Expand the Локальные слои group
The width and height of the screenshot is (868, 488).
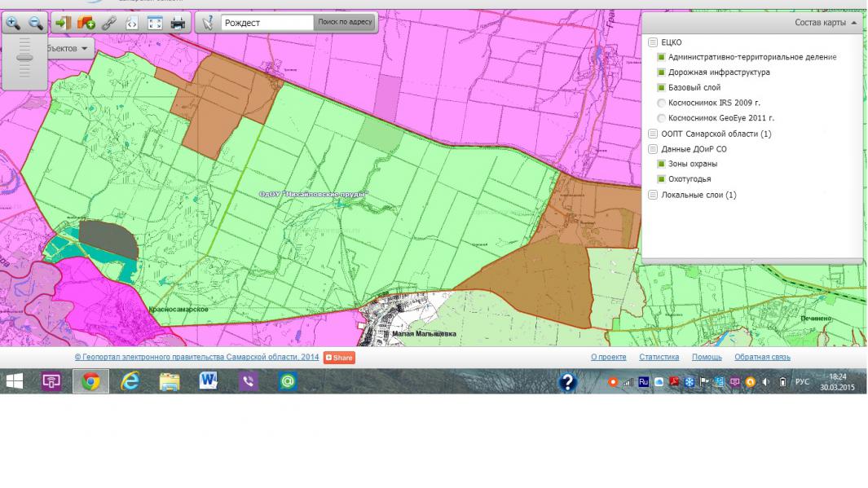coord(652,195)
